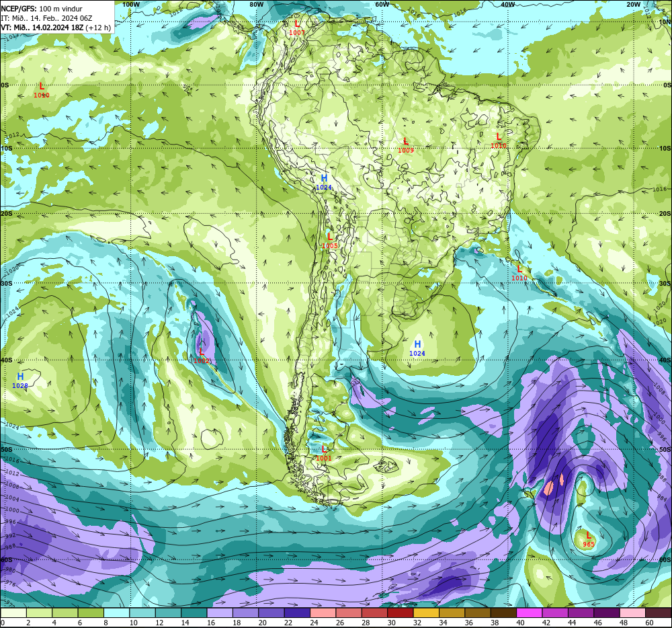Click the 0S label on the left edge
The image size is (672, 628).
click(5, 85)
